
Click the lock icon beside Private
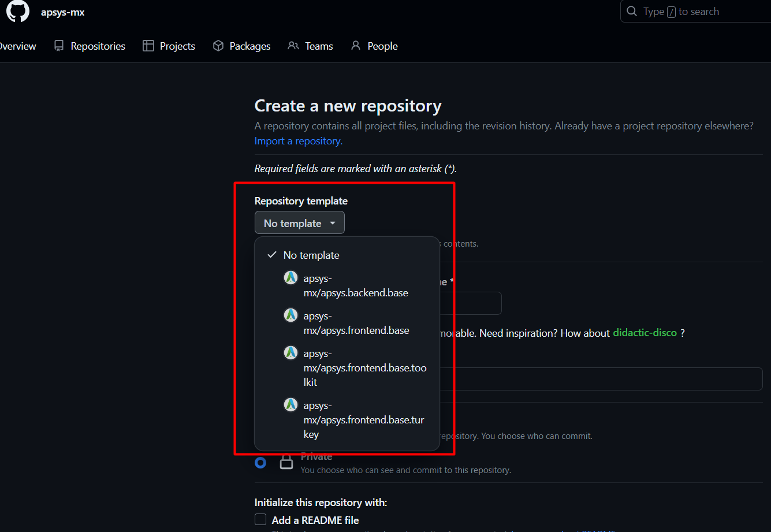tap(286, 462)
